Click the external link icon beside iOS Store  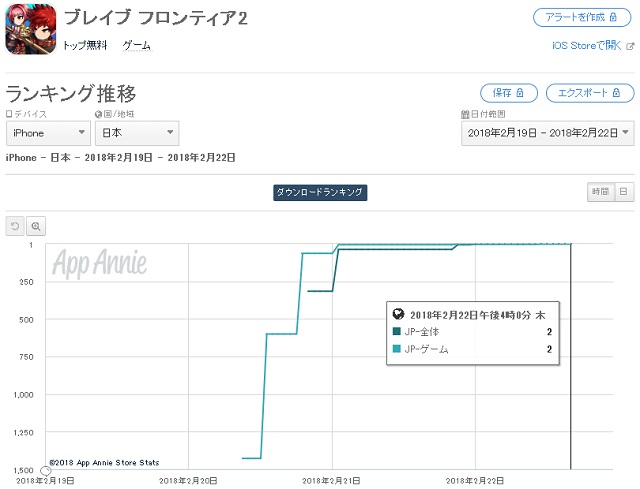pos(630,46)
